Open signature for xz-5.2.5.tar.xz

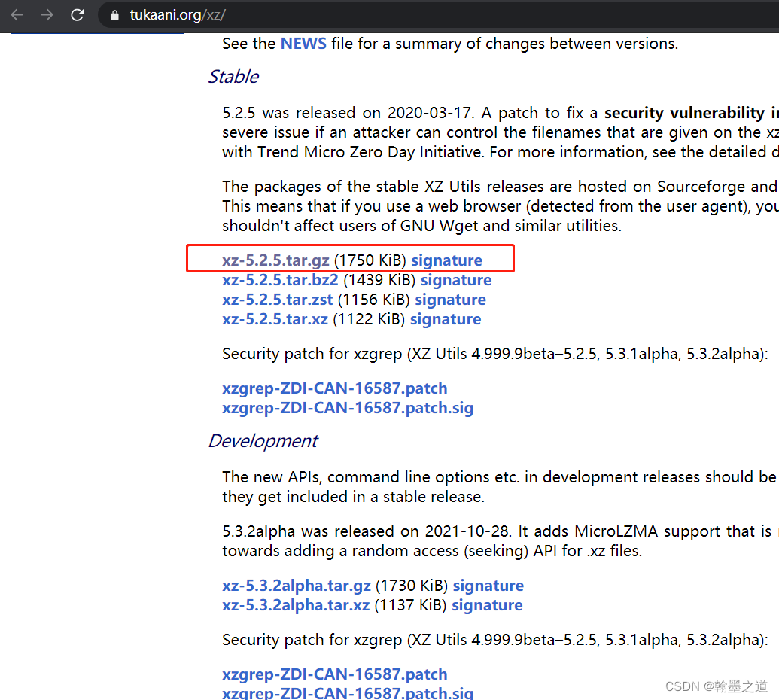446,319
